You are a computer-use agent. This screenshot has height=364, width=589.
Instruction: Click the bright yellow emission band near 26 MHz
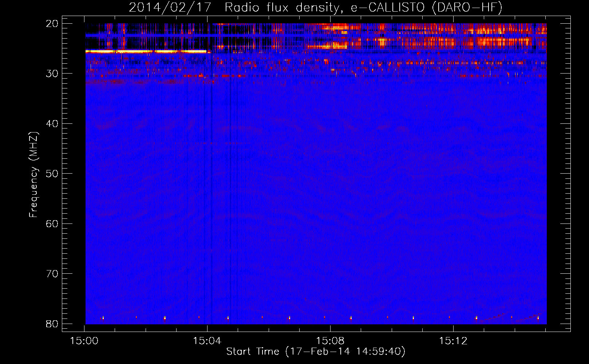[x=146, y=52]
